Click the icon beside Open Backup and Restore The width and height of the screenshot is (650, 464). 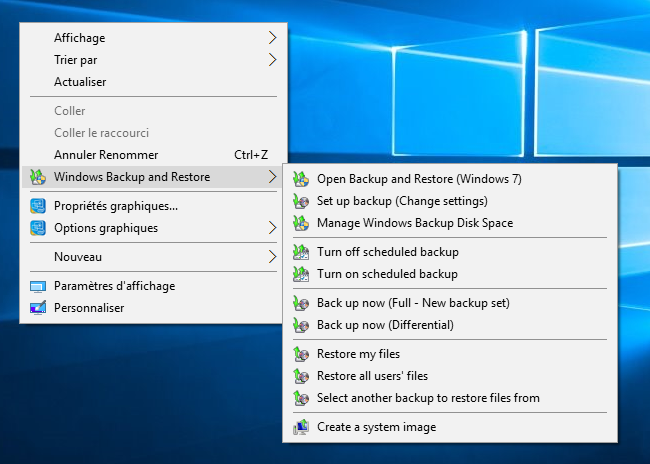pos(301,179)
